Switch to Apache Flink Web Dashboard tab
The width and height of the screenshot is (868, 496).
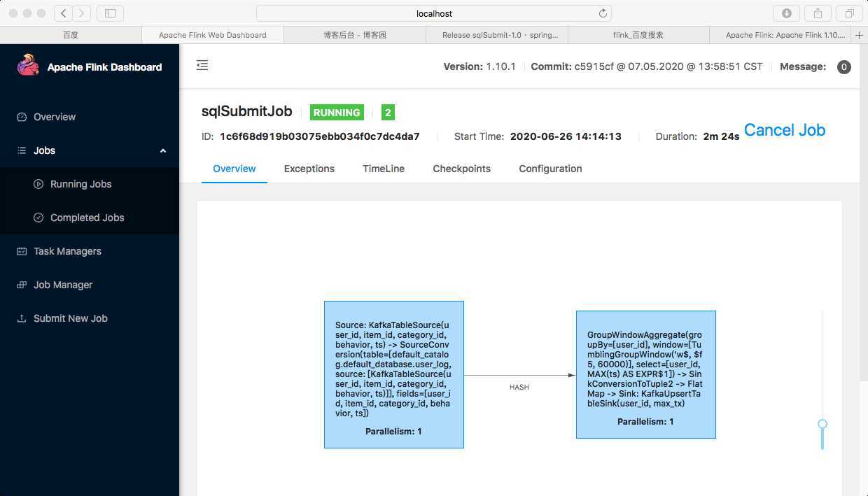tap(213, 35)
